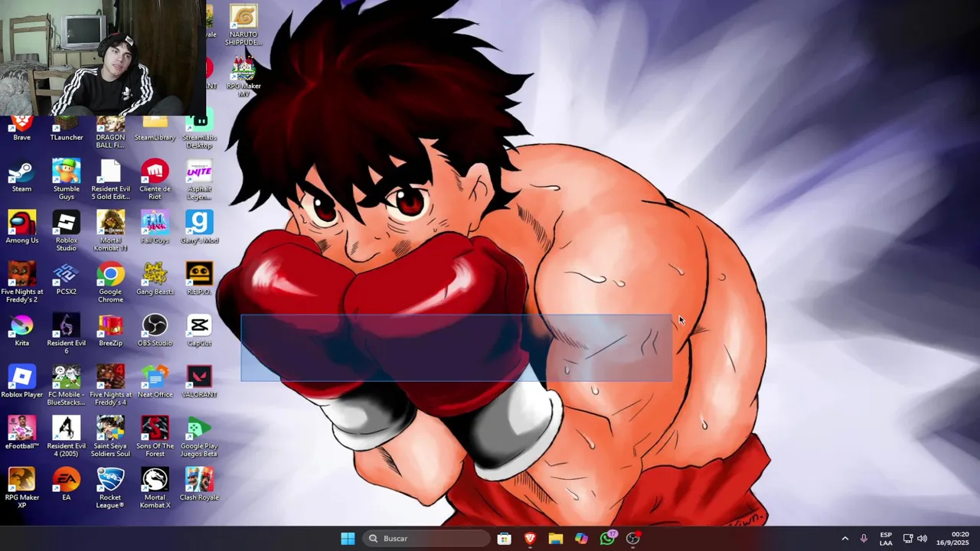This screenshot has width=980, height=551.
Task: Select the Five Nights at Freddy's 2 icon
Action: point(21,282)
